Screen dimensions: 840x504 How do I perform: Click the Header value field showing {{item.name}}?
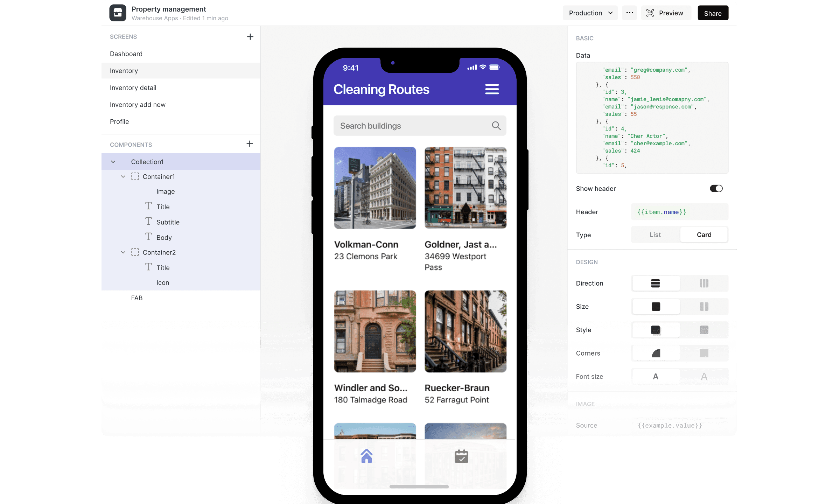[679, 212]
